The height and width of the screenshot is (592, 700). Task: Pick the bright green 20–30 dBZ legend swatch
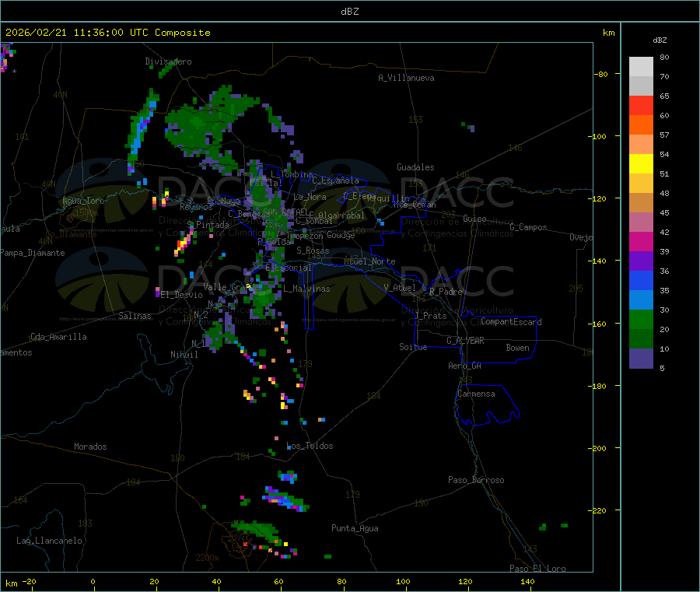641,319
